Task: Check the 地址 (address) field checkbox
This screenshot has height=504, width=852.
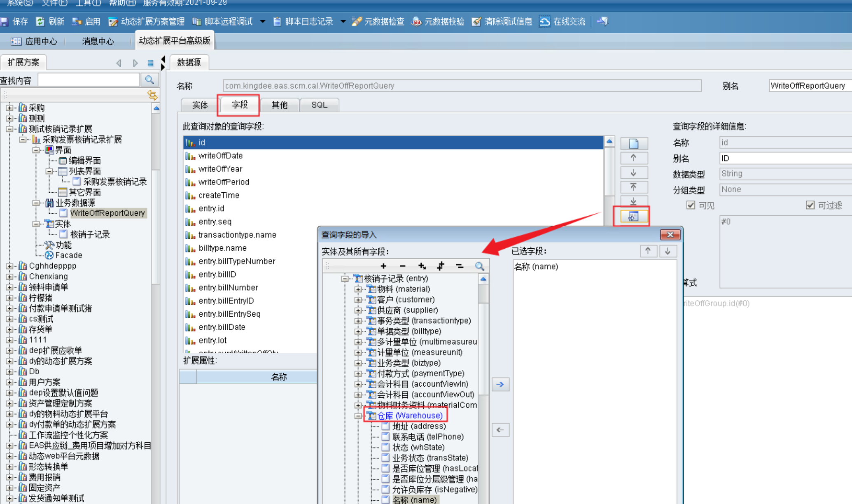Action: pos(385,426)
